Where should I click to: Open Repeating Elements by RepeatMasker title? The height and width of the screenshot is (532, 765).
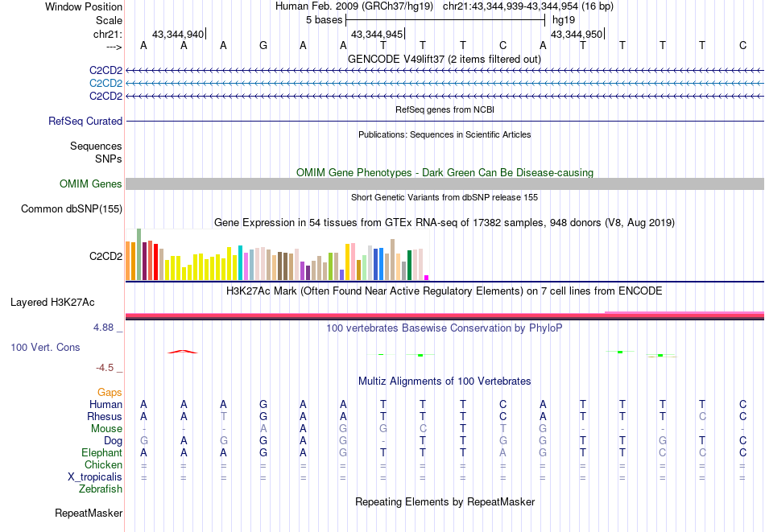point(445,501)
